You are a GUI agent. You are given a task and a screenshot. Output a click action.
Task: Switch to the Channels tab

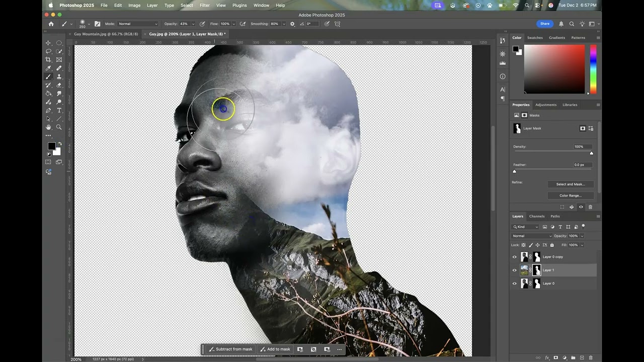pyautogui.click(x=537, y=216)
